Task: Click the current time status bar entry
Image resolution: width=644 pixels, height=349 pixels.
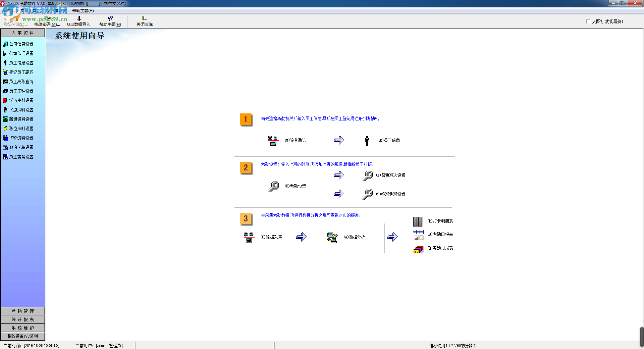Action: coord(32,346)
